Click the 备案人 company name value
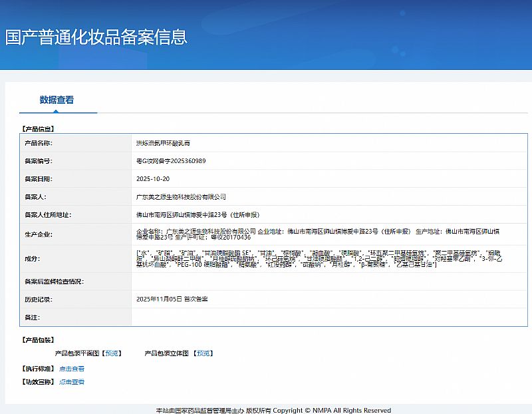Image resolution: width=532 pixels, height=414 pixels. [x=181, y=197]
